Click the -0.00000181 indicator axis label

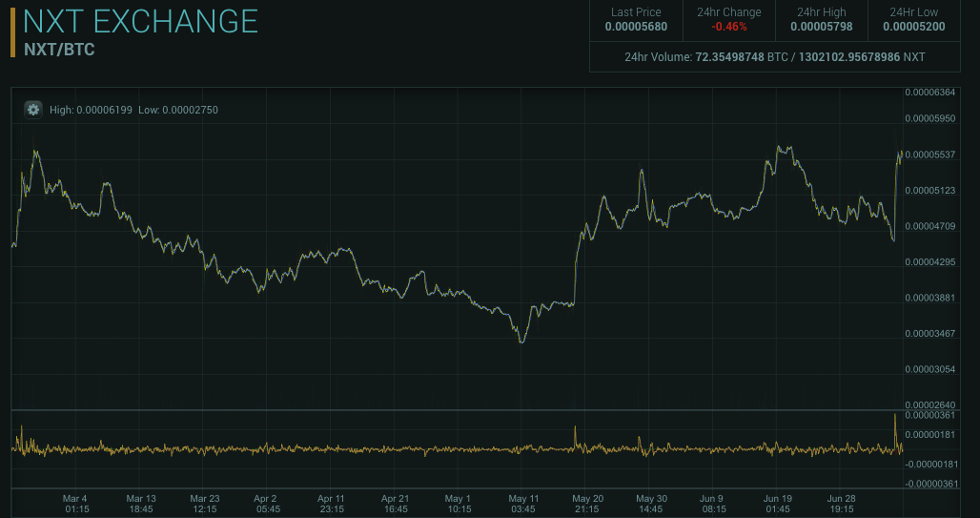coord(930,465)
